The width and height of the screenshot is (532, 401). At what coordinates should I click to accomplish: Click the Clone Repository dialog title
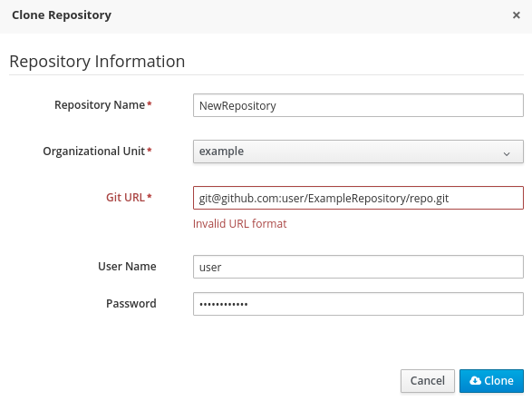tap(62, 15)
